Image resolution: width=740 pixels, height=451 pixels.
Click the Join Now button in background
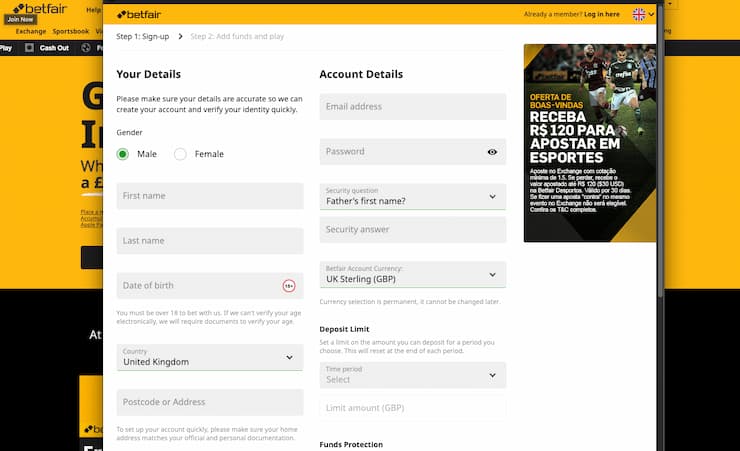pyautogui.click(x=20, y=19)
